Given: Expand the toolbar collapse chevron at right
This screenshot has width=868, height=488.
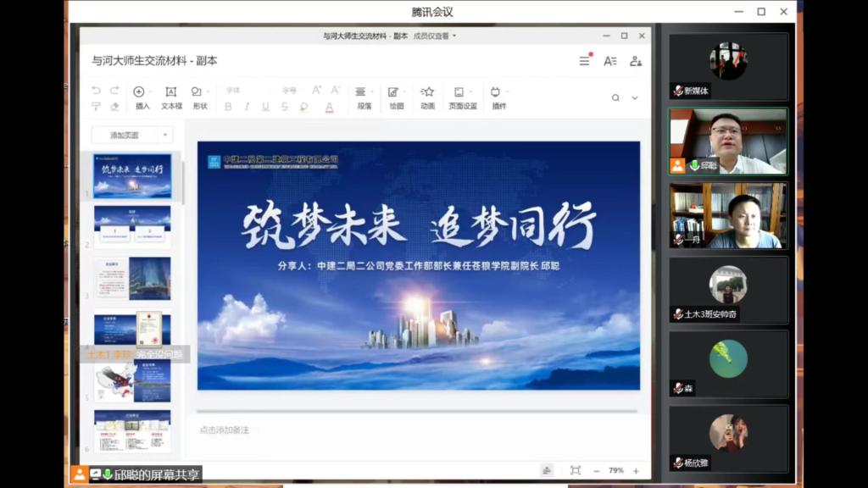Looking at the screenshot, I should point(635,98).
